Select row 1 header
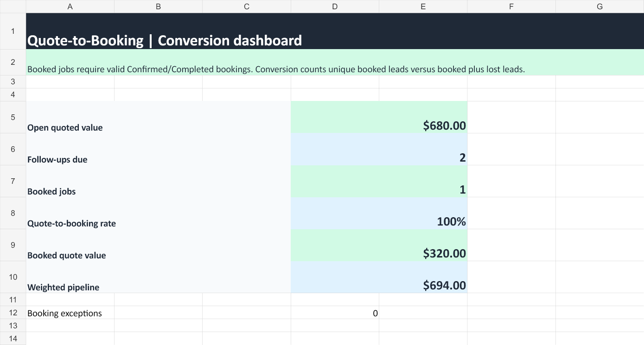This screenshot has height=345, width=644. tap(13, 31)
